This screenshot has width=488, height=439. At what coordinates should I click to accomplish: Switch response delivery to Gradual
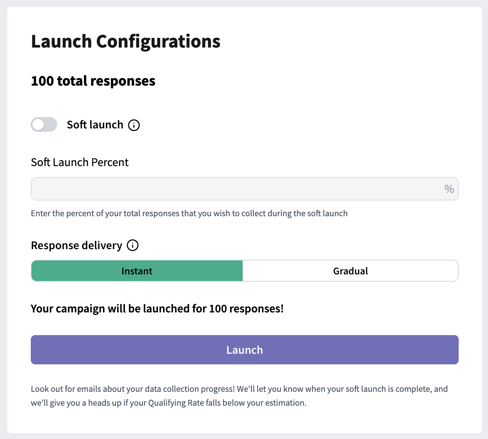[350, 271]
